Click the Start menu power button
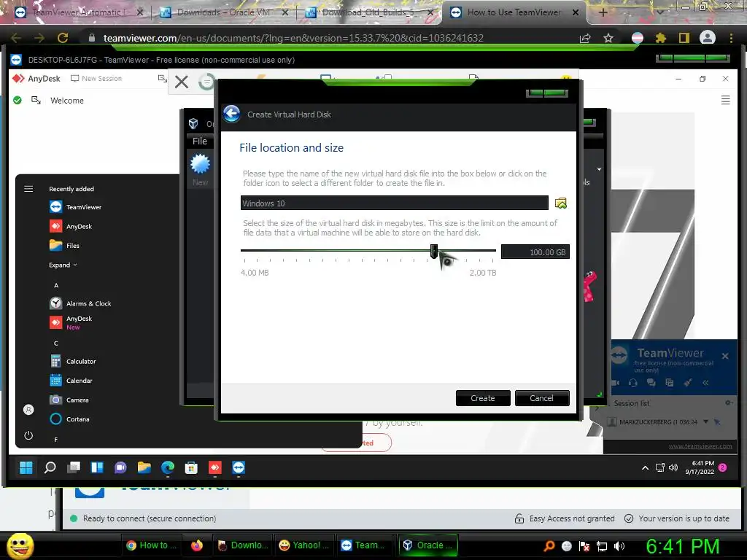The width and height of the screenshot is (747, 560). [x=28, y=435]
